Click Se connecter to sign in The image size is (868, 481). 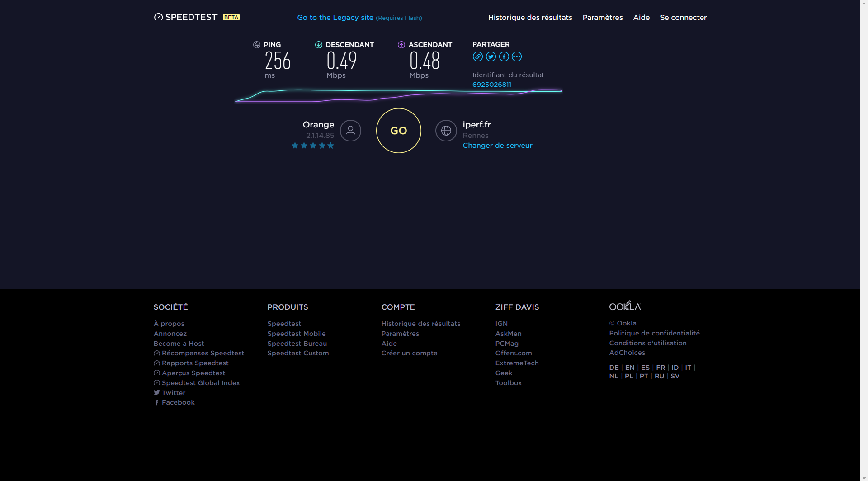click(x=683, y=18)
